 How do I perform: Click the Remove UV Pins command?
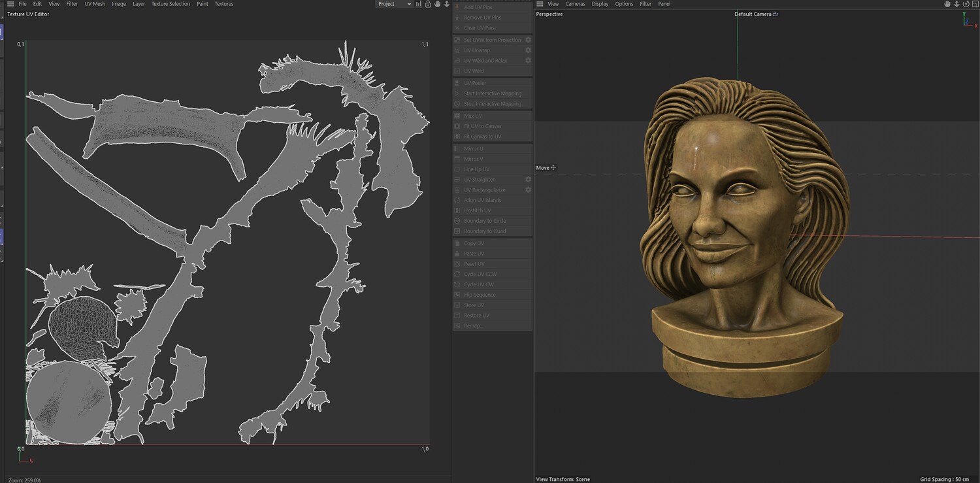(493, 18)
